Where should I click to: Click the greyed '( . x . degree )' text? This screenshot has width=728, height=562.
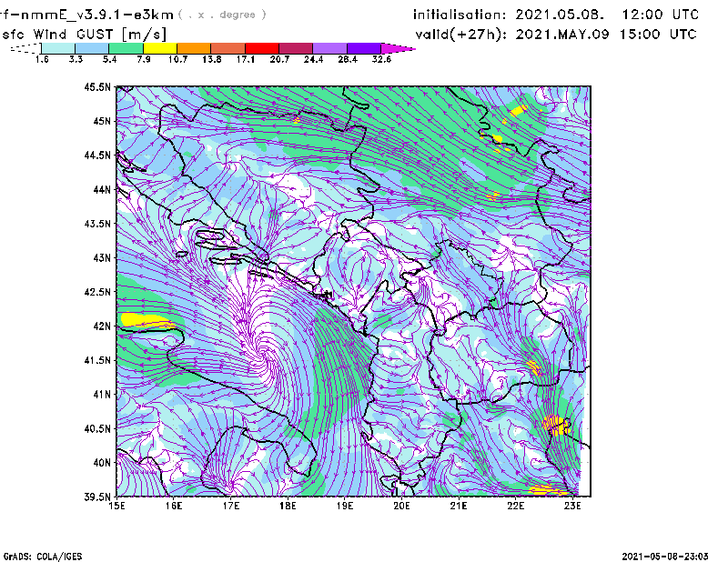(222, 15)
